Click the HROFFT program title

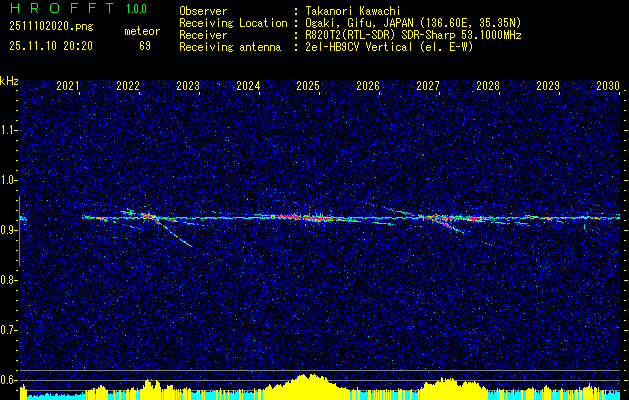62,8
